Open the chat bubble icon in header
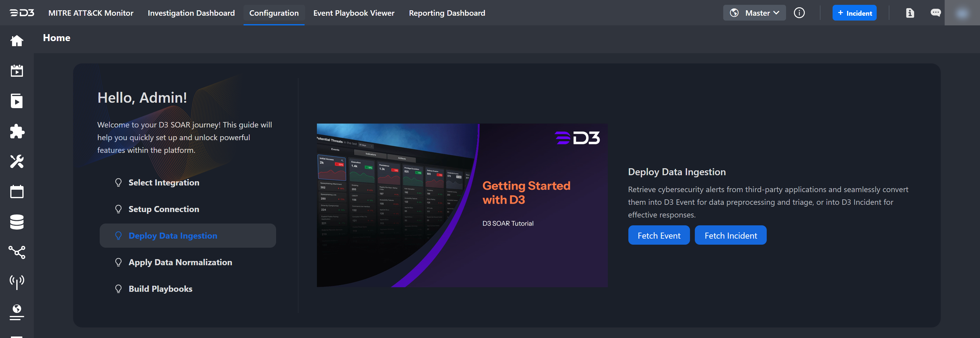This screenshot has width=980, height=338. coord(936,13)
